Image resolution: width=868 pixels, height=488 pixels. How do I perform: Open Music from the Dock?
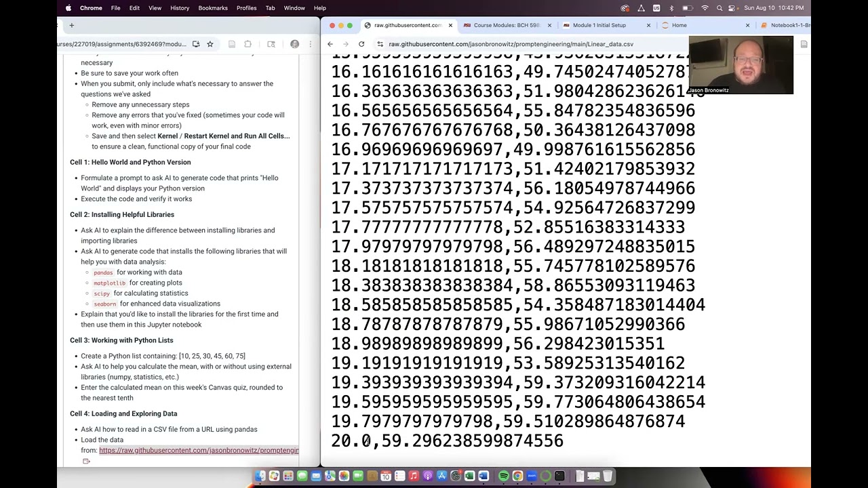coord(414,476)
